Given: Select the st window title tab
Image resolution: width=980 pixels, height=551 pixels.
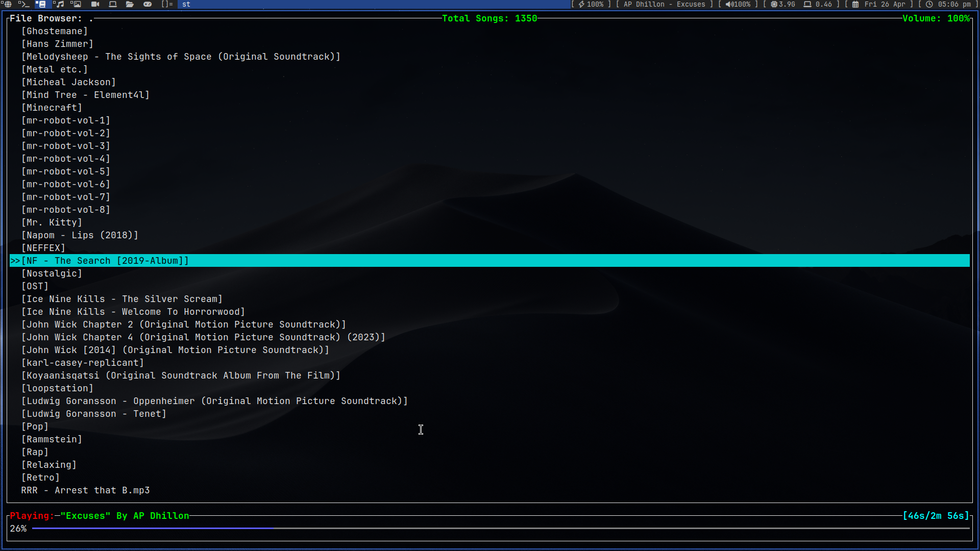Looking at the screenshot, I should click(186, 4).
